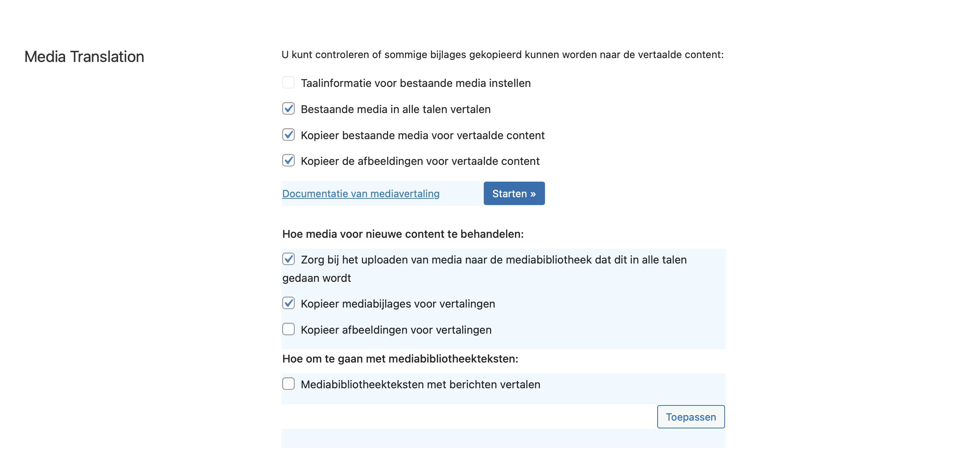Untick Kopieer bestaande media voor vertaalde content

pos(288,135)
